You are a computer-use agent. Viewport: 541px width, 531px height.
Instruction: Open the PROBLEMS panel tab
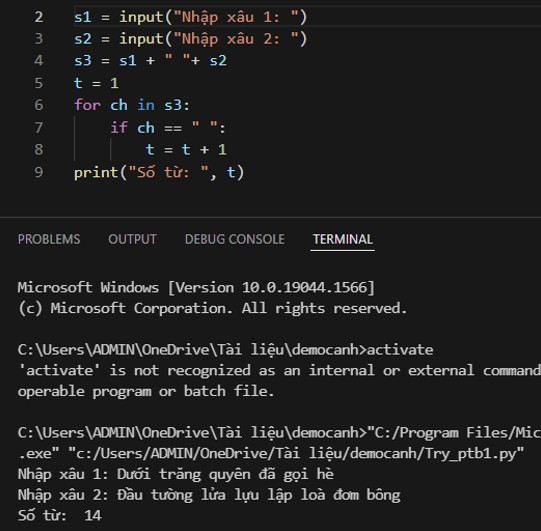(49, 239)
